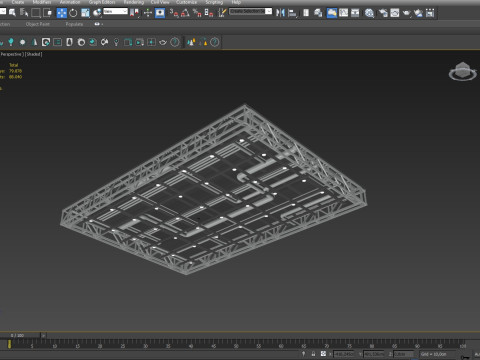Toggle keyboard shortcut override button
This screenshot has width=480, height=360.
(160, 13)
